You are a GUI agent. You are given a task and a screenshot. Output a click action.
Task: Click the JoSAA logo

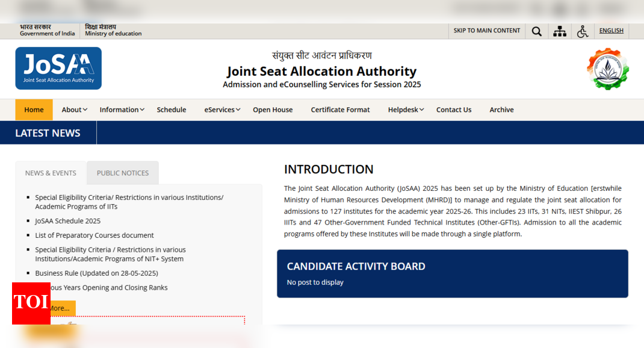coord(58,69)
